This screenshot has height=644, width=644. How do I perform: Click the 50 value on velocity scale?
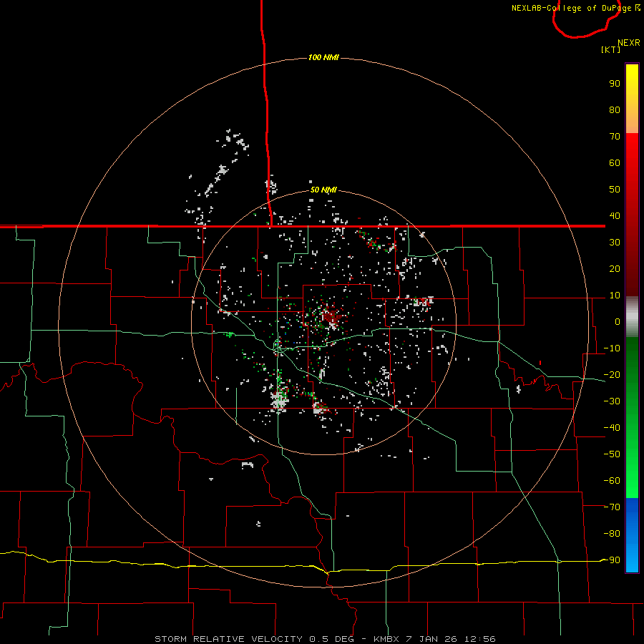[615, 190]
